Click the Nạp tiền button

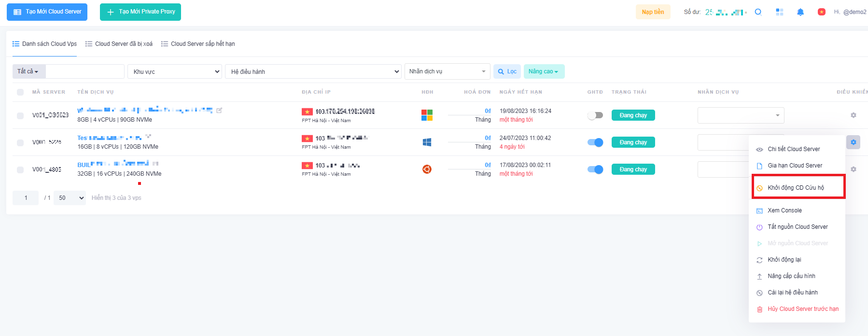click(x=653, y=12)
